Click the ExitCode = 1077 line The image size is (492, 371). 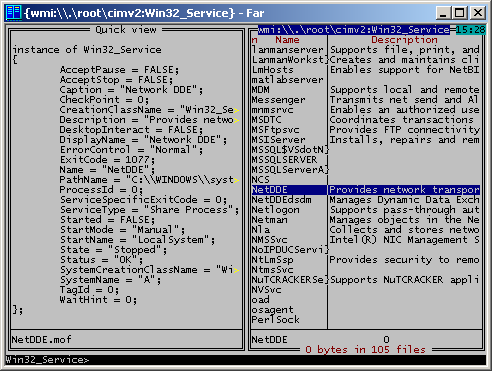tap(107, 160)
